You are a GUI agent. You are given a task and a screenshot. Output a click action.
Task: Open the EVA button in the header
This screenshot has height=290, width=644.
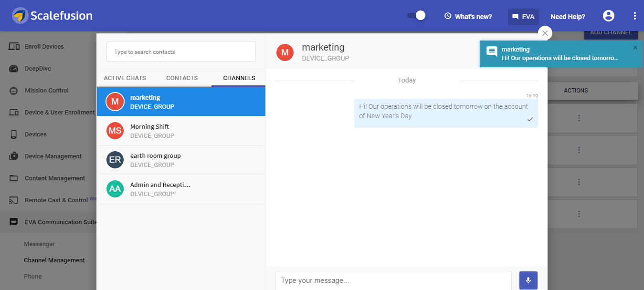point(523,17)
